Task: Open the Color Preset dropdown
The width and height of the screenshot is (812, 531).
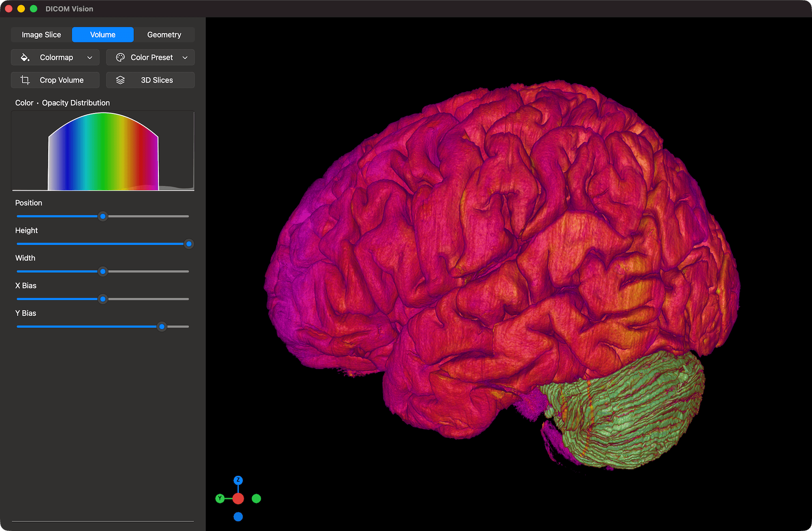Action: click(x=185, y=57)
